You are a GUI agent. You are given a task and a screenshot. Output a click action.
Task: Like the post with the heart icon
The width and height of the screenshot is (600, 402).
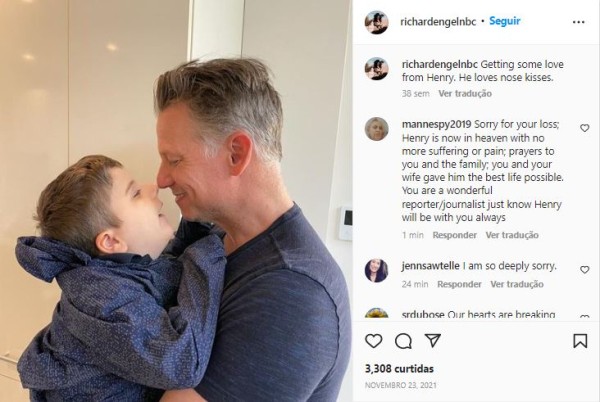point(373,340)
